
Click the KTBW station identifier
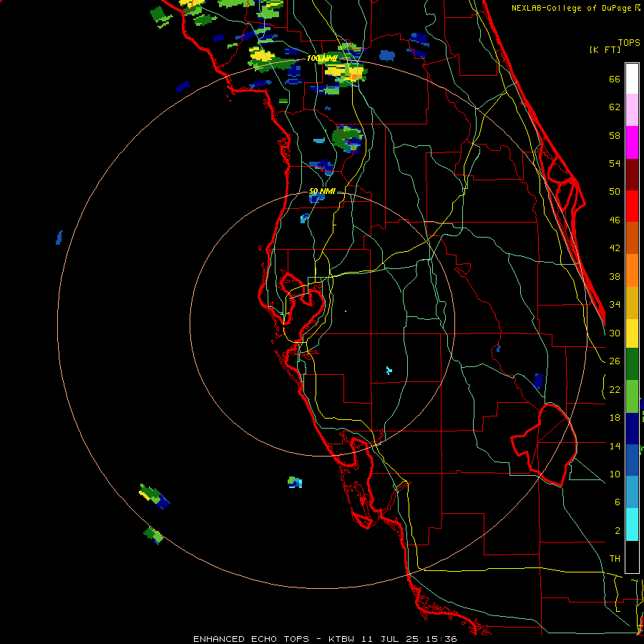[341, 639]
